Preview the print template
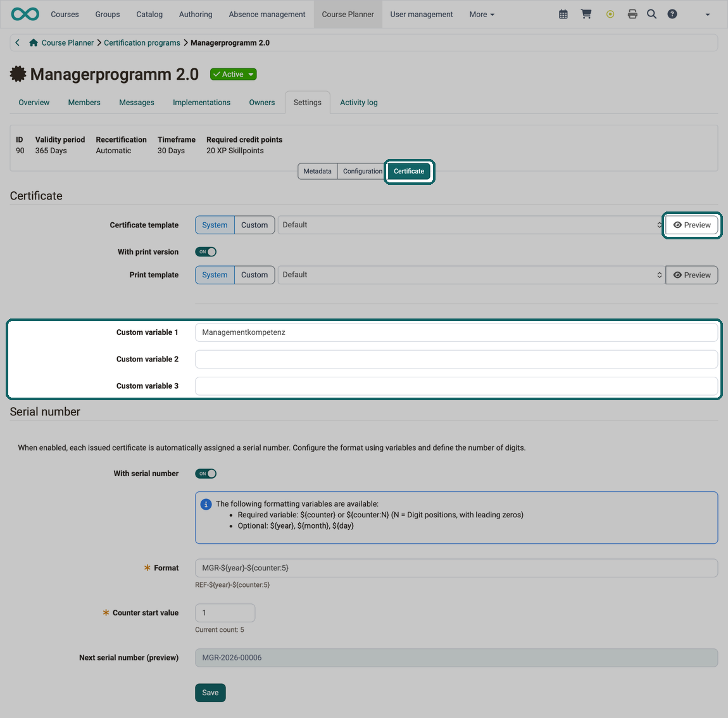The height and width of the screenshot is (718, 728). tap(692, 275)
